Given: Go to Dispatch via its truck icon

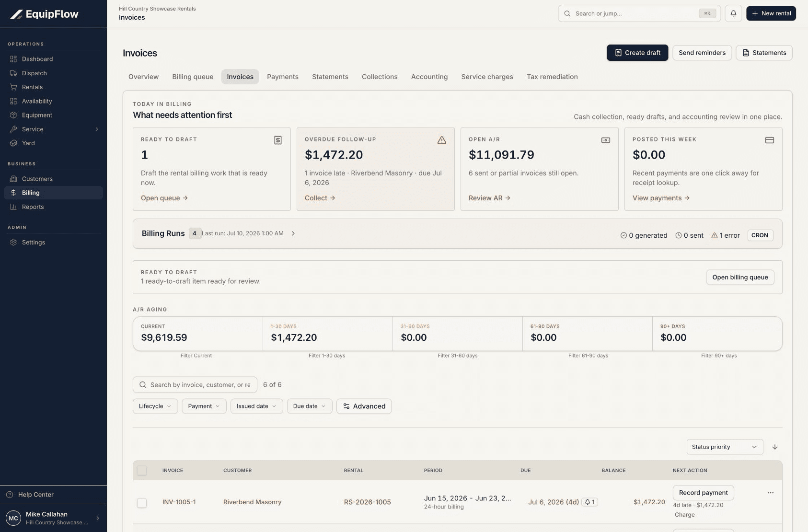Looking at the screenshot, I should (13, 73).
